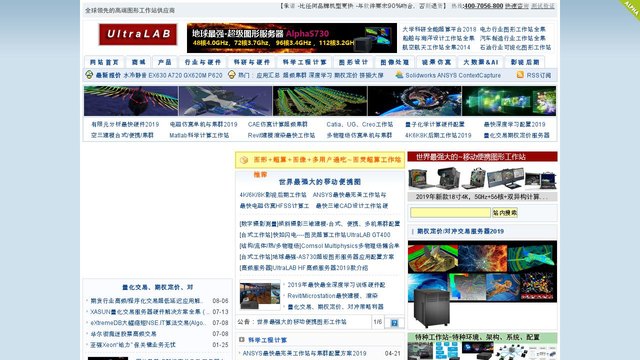Click the RSS feed orange icon
This screenshot has width=640, height=360.
pyautogui.click(x=520, y=75)
